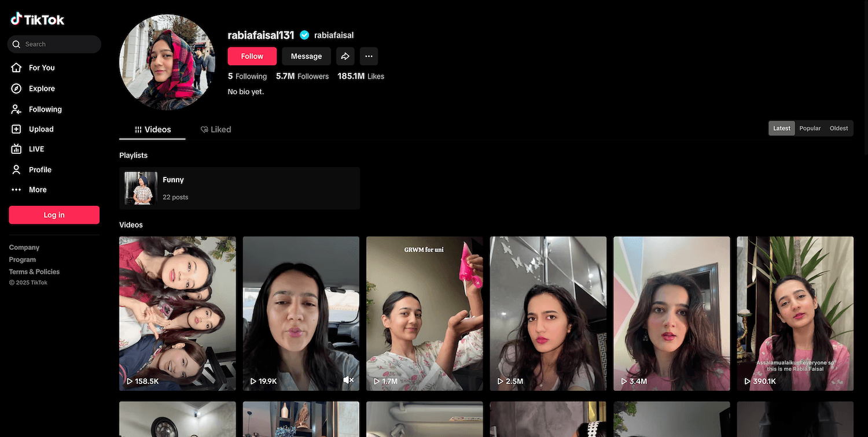Expand the Company footer section
Image resolution: width=868 pixels, height=437 pixels.
click(24, 247)
